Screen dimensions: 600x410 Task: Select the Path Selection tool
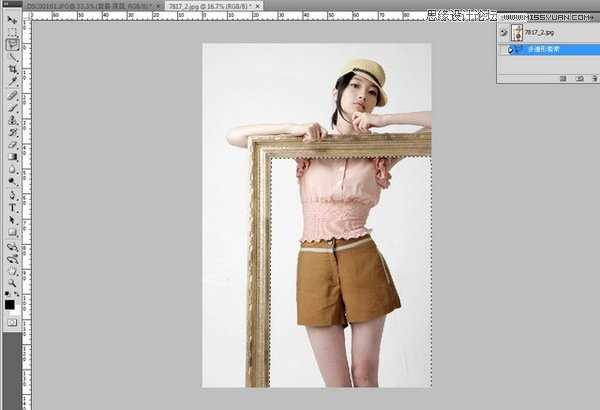12,220
